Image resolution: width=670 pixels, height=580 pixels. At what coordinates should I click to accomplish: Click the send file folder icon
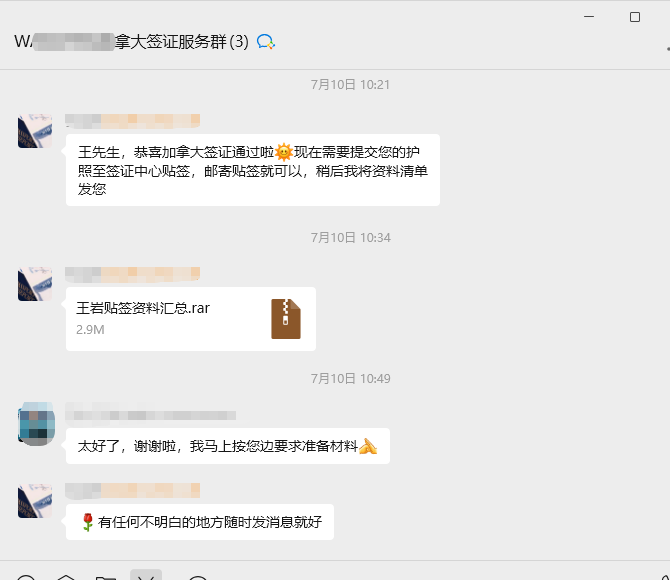(106, 578)
